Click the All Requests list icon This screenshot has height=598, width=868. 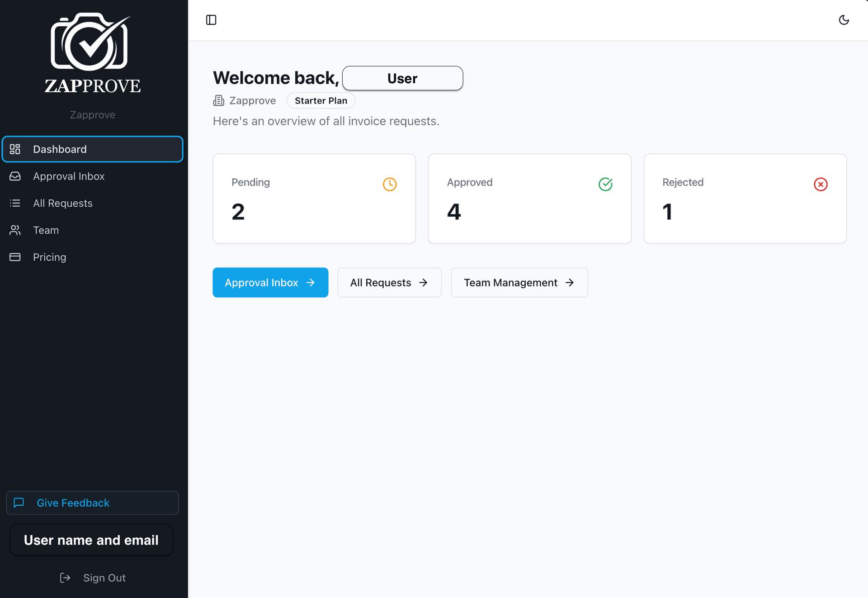[15, 203]
